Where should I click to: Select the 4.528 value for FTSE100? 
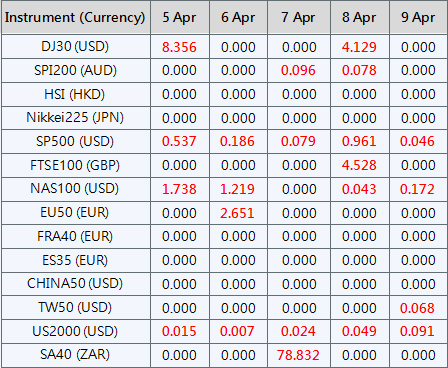pyautogui.click(x=359, y=165)
